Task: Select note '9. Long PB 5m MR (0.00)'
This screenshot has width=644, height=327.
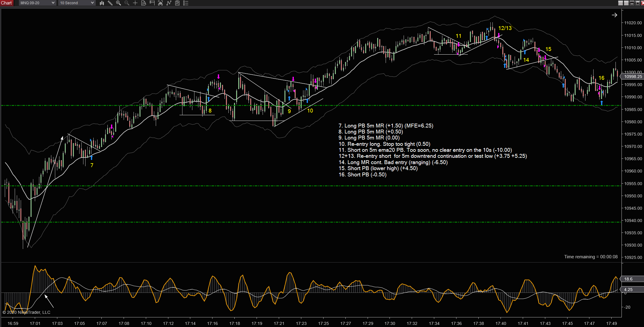Action: 369,138
